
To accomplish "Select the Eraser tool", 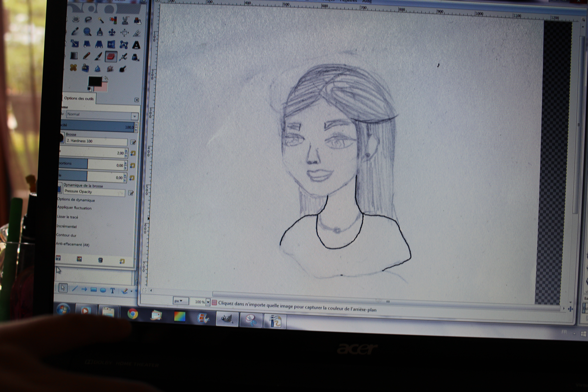I will click(x=111, y=57).
